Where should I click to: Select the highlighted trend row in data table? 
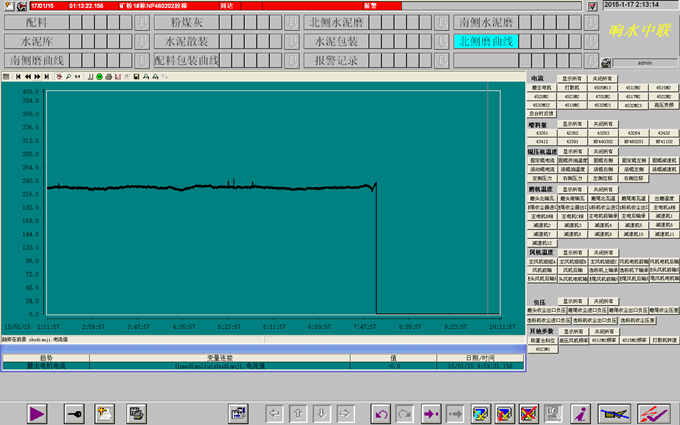(260, 366)
